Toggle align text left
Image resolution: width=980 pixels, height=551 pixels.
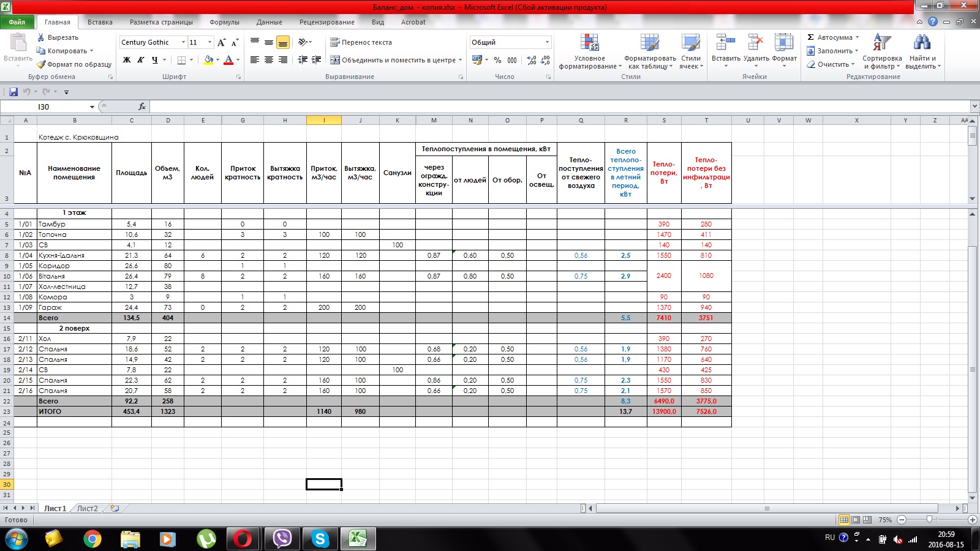click(255, 60)
